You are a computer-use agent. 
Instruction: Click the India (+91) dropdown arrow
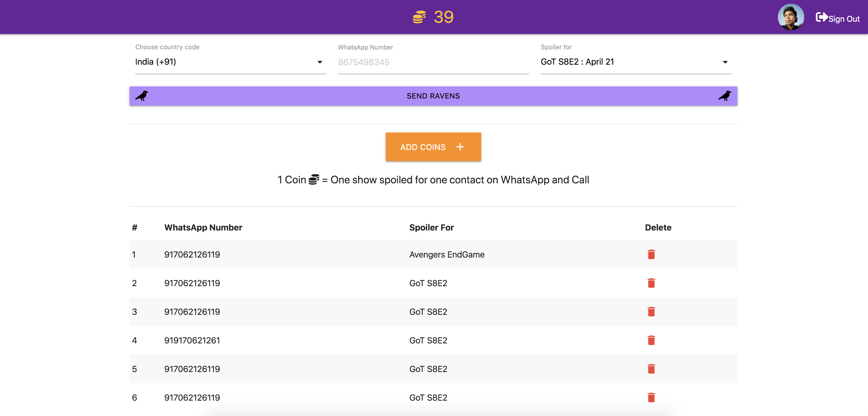320,62
